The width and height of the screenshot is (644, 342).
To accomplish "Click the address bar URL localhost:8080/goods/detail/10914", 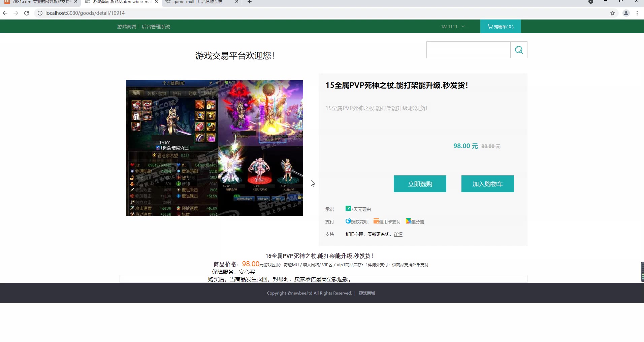I will (x=85, y=13).
